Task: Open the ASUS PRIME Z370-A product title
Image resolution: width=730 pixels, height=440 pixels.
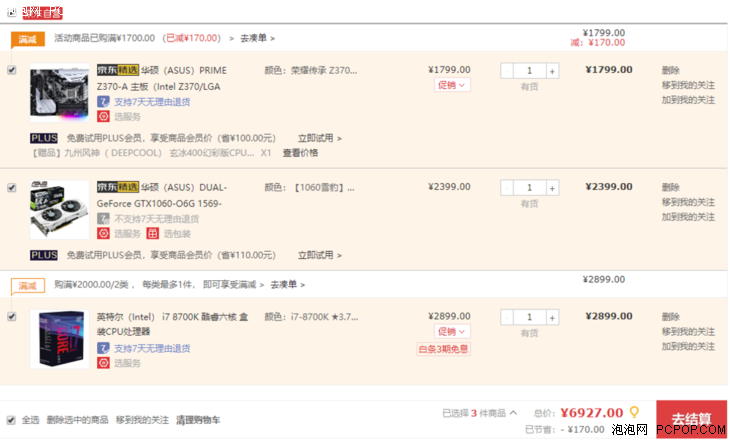Action: point(162,78)
